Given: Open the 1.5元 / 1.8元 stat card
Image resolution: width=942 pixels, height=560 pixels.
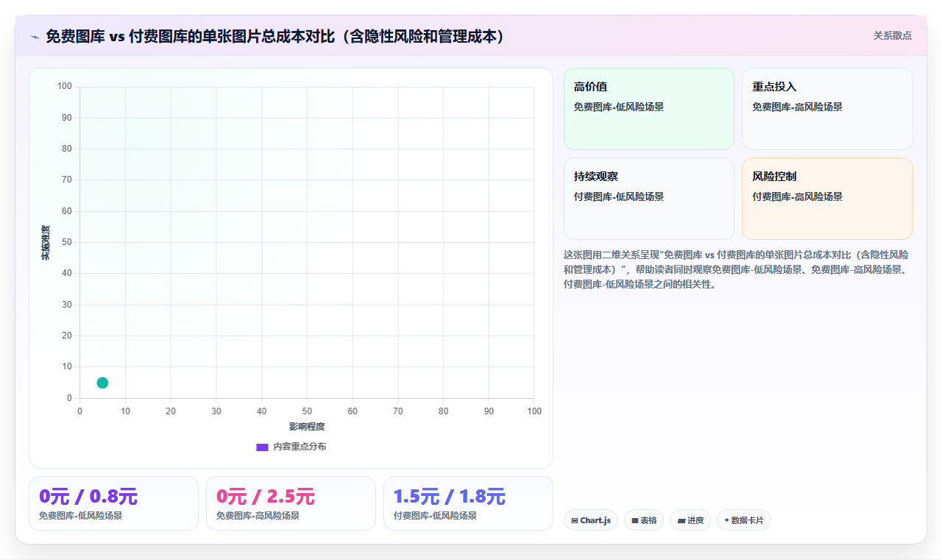Looking at the screenshot, I should click(x=468, y=503).
